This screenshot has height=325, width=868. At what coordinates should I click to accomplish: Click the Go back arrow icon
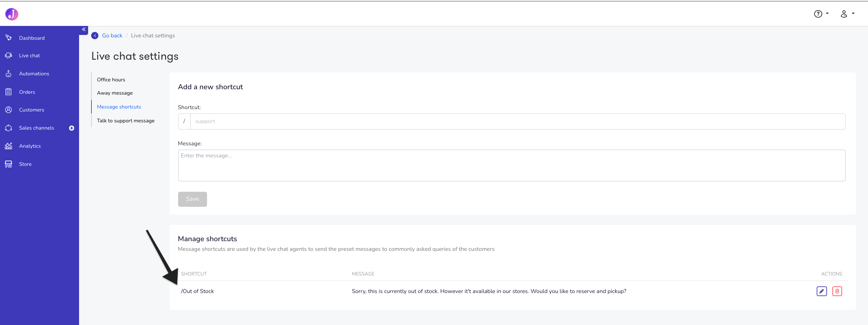95,36
